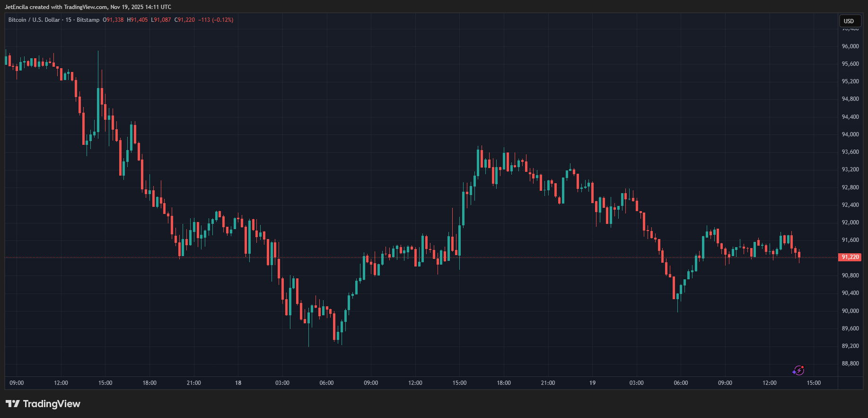Select the 92,000 price axis label
The image size is (868, 418).
click(x=850, y=222)
